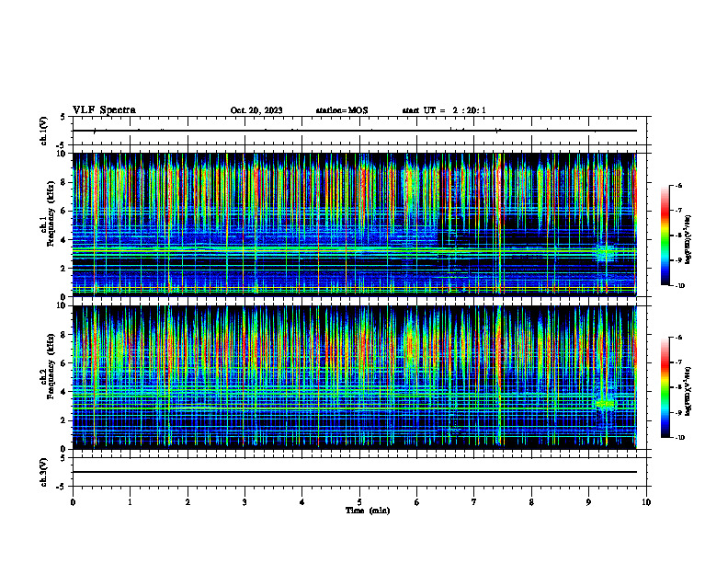
Task: Click the ch.1 waveform trace line
Action: click(355, 131)
